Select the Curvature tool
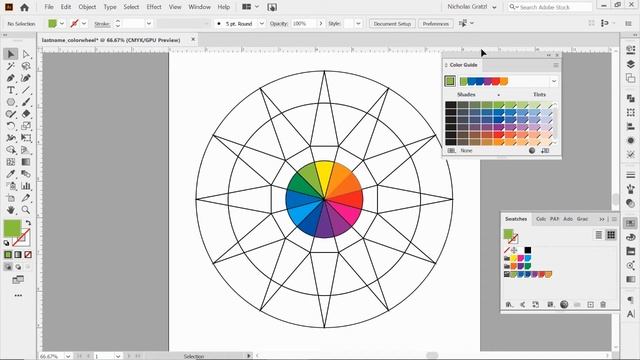 coord(26,78)
